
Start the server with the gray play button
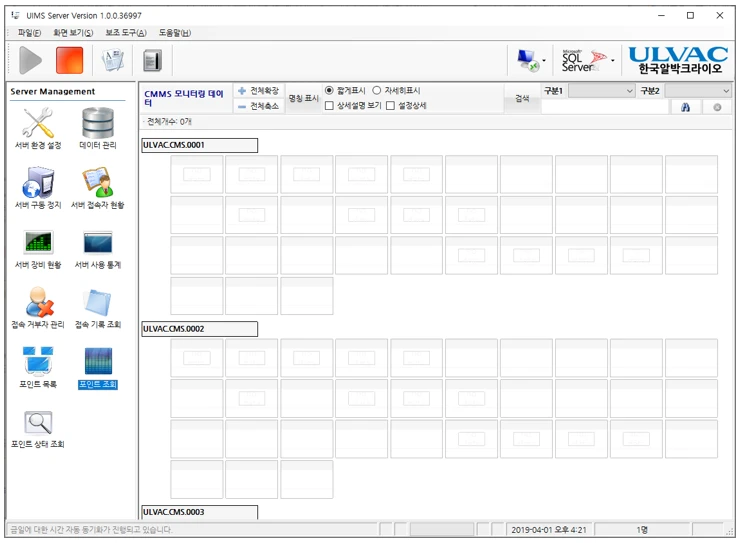pyautogui.click(x=30, y=60)
